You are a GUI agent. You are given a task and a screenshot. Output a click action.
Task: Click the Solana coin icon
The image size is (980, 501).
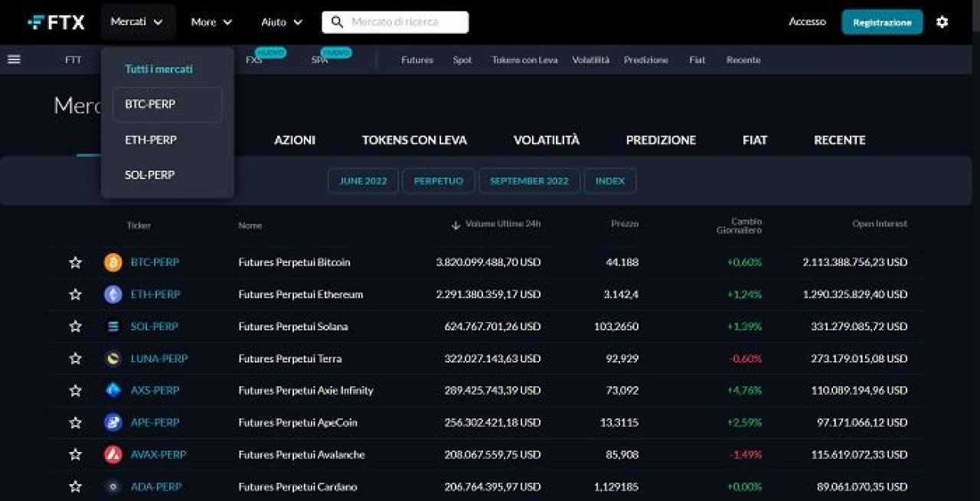[113, 327]
